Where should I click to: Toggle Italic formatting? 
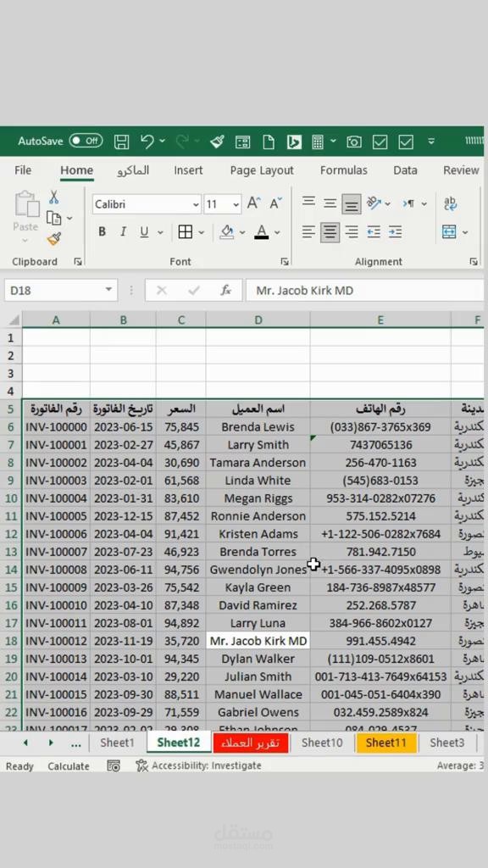click(x=123, y=232)
